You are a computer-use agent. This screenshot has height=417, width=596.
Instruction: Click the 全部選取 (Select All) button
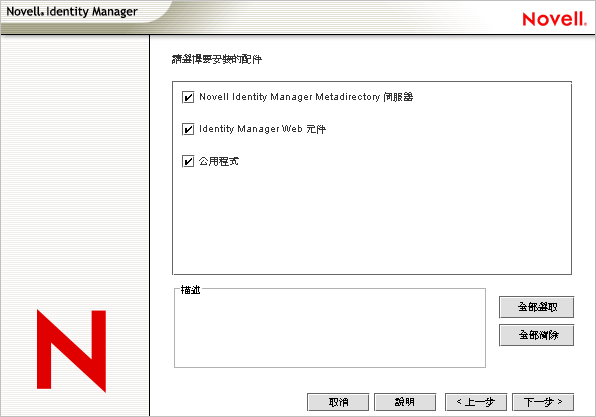536,307
